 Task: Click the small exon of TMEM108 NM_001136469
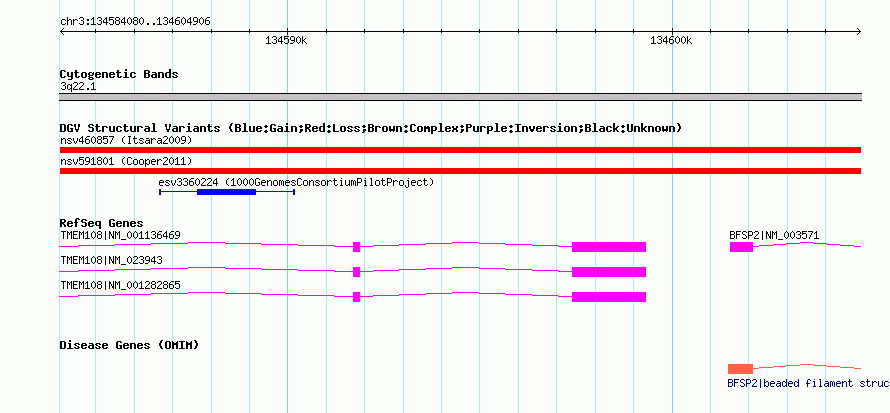pos(356,247)
